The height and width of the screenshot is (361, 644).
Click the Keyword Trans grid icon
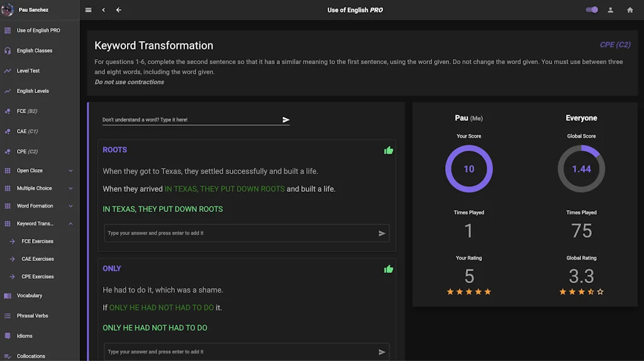pyautogui.click(x=8, y=223)
